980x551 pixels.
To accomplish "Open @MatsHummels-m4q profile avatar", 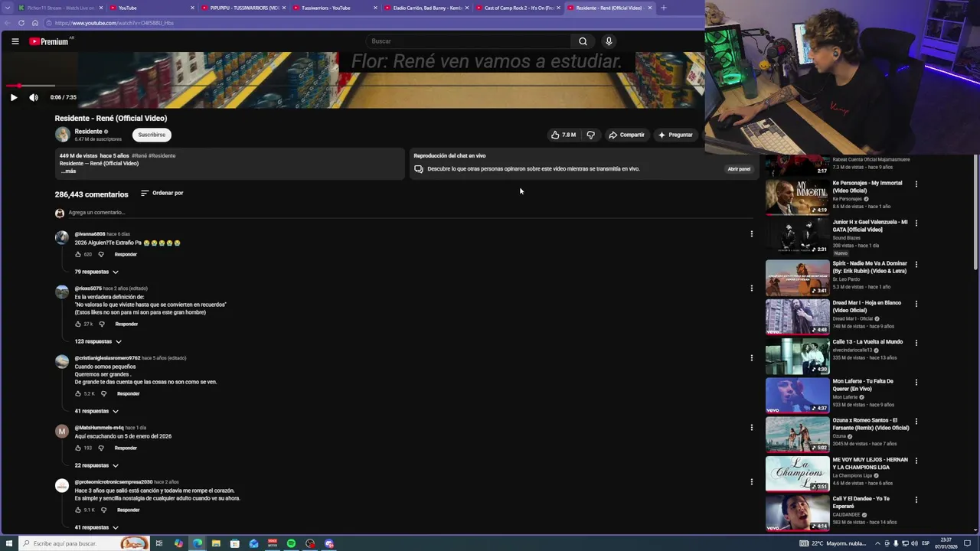I will tap(62, 432).
